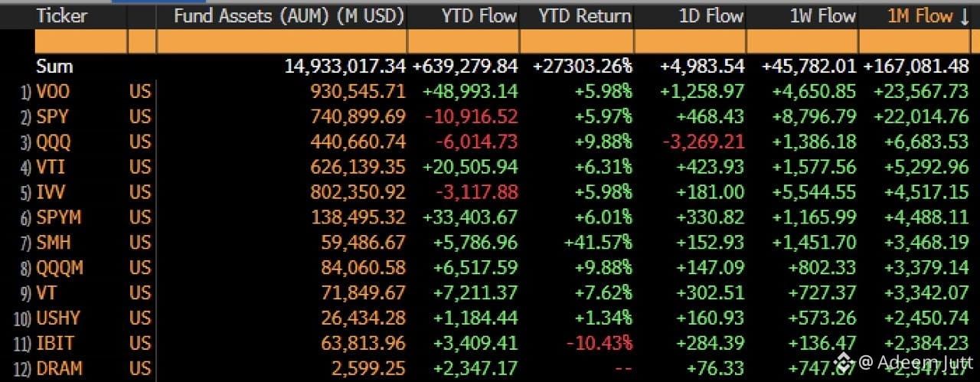This screenshot has width=980, height=382.
Task: Sort by YTD Flow column header
Action: point(479,16)
